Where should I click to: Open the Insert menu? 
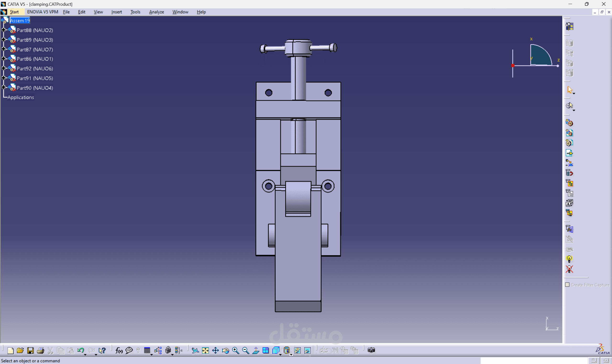click(x=116, y=12)
